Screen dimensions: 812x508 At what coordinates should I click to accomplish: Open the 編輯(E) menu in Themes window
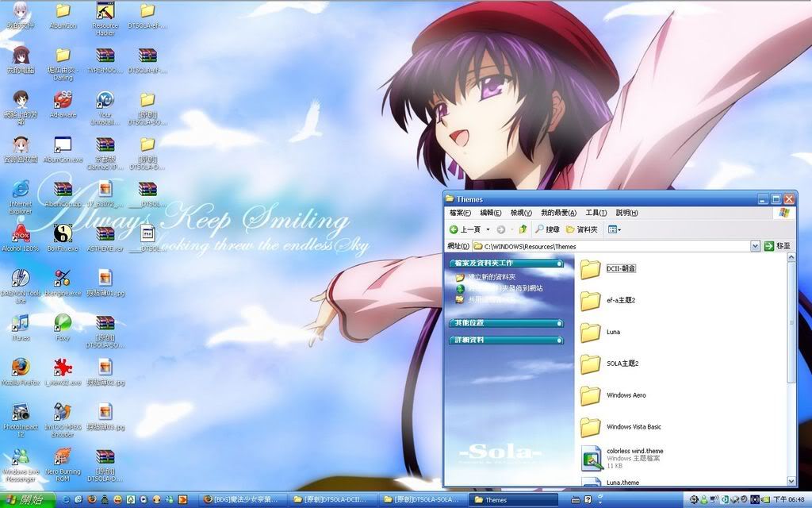[x=490, y=213]
